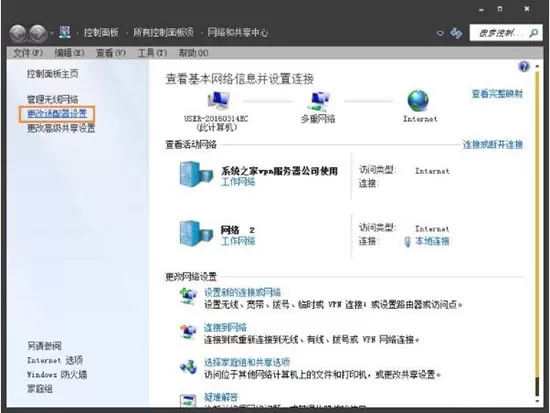This screenshot has height=413, width=550.
Task: Click the scrollbar down arrow
Action: click(537, 401)
